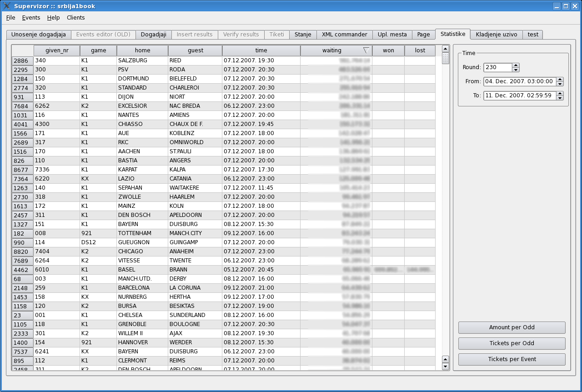This screenshot has width=582, height=392.
Task: Open the Events menu
Action: [31, 18]
